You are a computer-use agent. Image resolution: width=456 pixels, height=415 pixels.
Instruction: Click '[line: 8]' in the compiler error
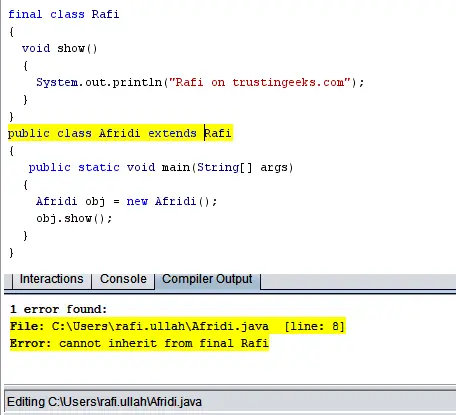pyautogui.click(x=314, y=326)
